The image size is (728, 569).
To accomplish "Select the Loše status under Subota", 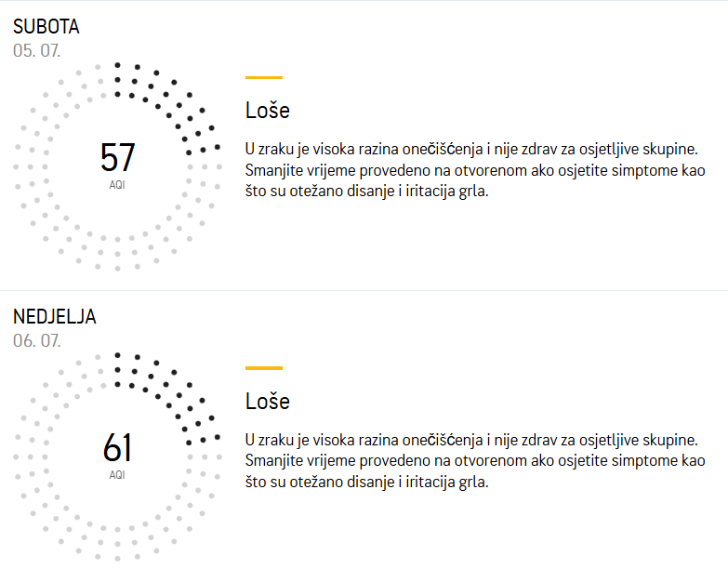I will pyautogui.click(x=268, y=111).
